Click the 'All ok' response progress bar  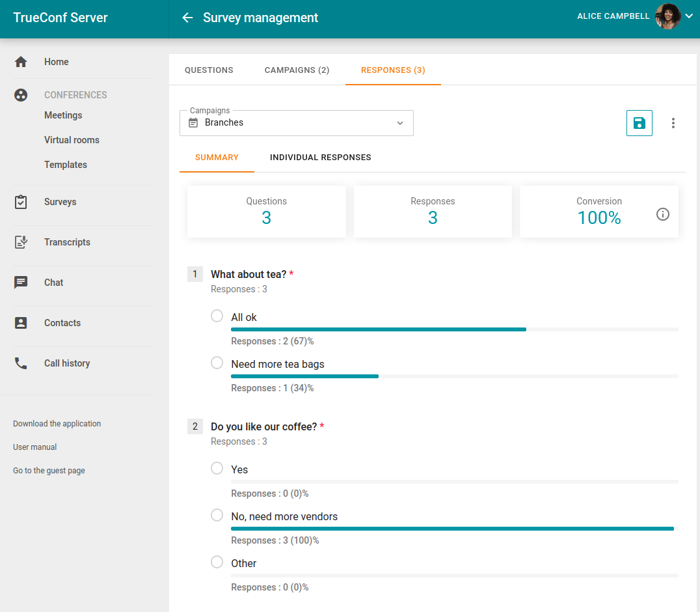click(x=379, y=329)
